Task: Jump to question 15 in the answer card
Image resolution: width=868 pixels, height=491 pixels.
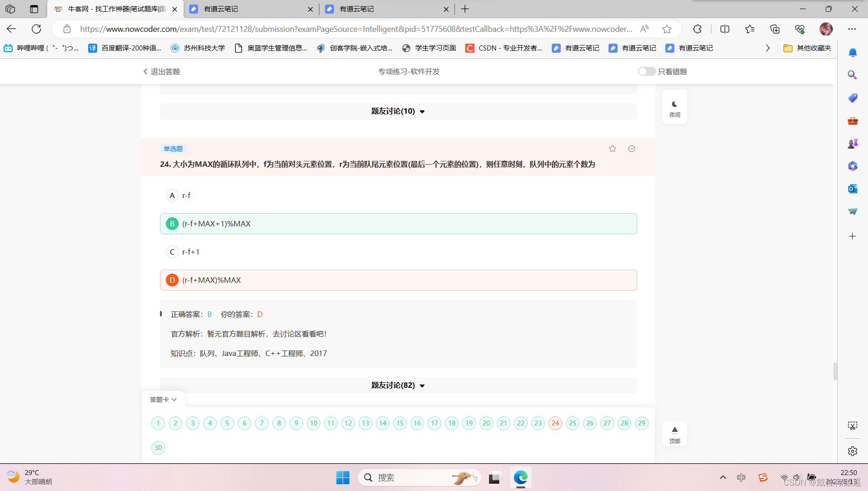Action: pyautogui.click(x=399, y=423)
